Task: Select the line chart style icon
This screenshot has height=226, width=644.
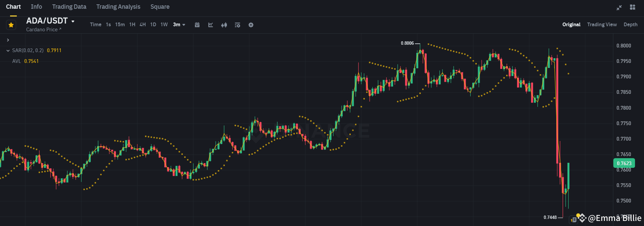Action: click(x=211, y=25)
